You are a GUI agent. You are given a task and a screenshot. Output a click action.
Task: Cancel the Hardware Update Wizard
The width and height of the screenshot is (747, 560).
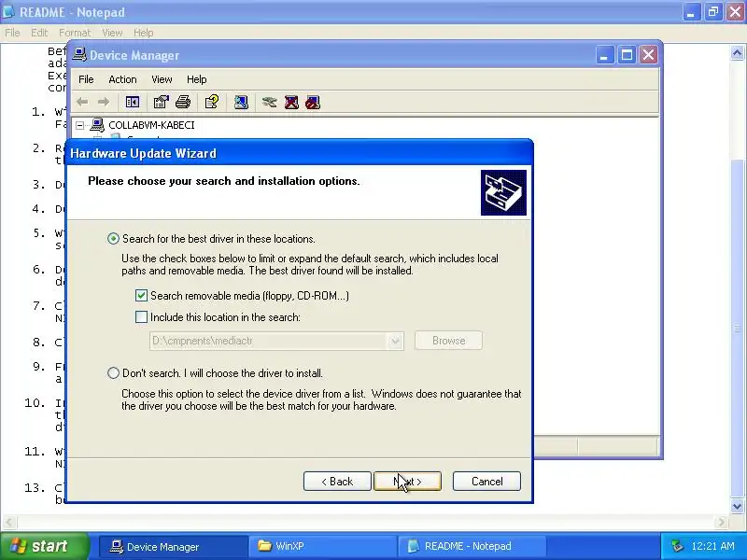click(x=486, y=481)
